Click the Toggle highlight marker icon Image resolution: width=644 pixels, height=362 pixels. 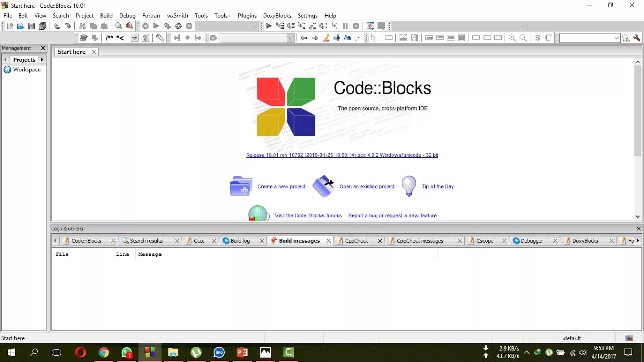point(326,38)
